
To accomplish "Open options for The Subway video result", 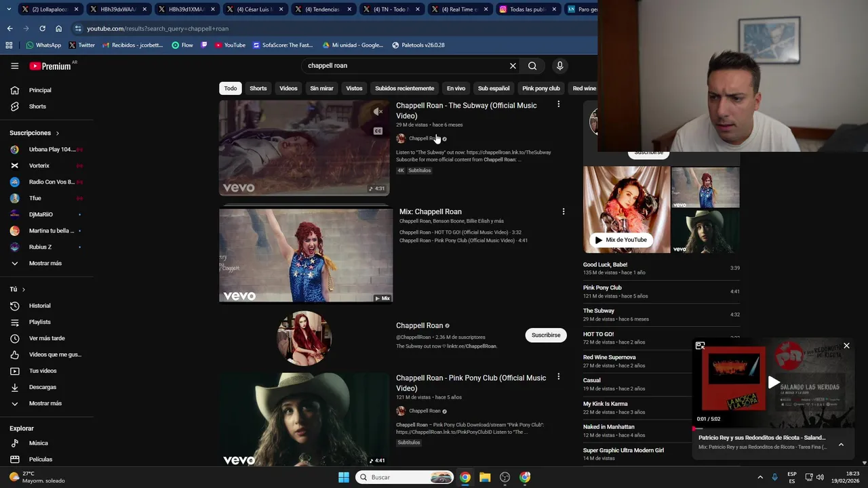I will [x=558, y=104].
